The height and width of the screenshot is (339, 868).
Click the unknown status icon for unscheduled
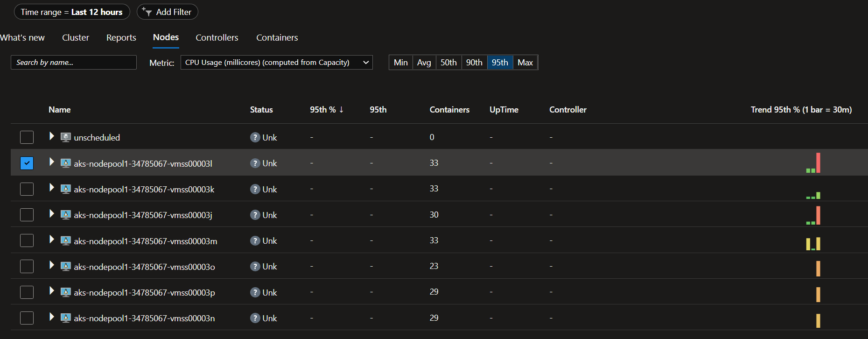tap(255, 137)
